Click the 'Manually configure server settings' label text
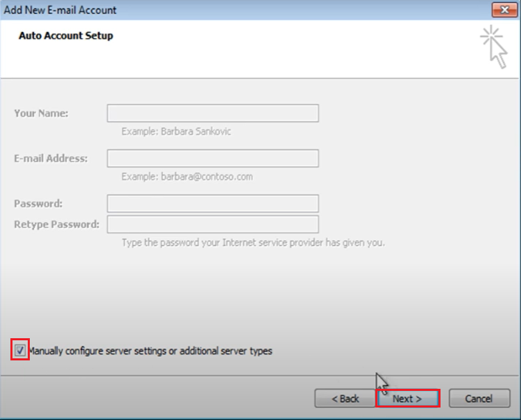 click(150, 351)
